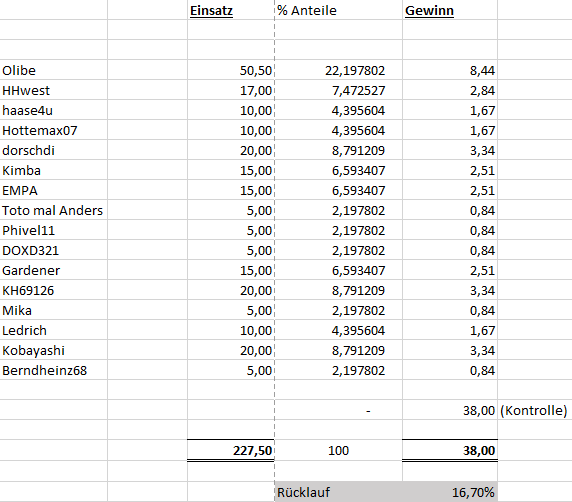The width and height of the screenshot is (572, 502).
Task: Click the (Kontrolle) label cell
Action: click(534, 410)
